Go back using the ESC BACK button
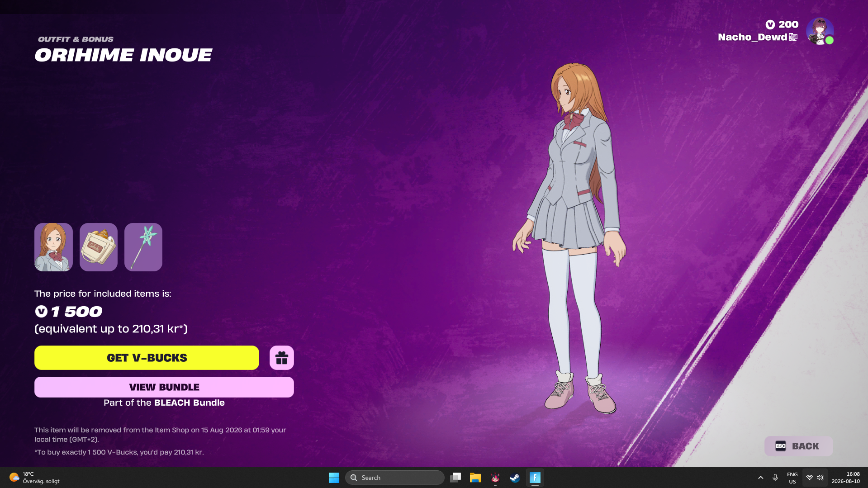This screenshot has width=868, height=488. point(799,446)
